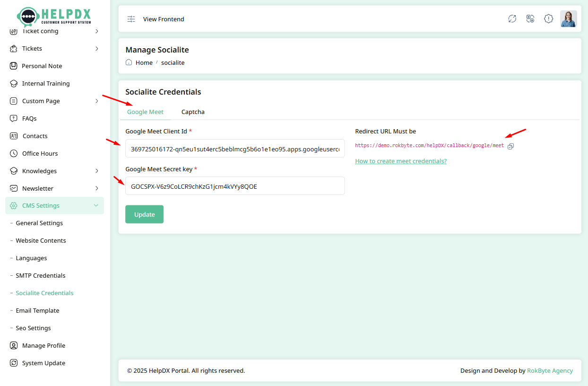Click the Knowledges icon

[x=13, y=171]
